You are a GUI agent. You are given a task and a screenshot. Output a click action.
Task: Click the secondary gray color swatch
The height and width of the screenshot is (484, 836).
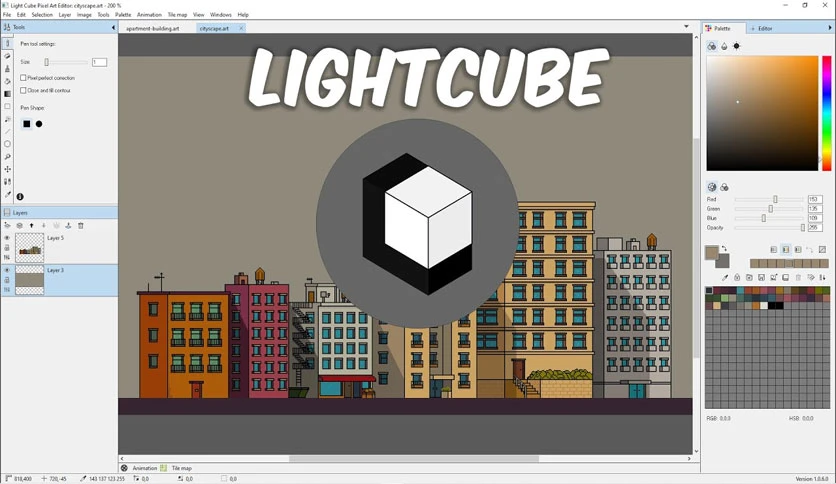pos(723,261)
